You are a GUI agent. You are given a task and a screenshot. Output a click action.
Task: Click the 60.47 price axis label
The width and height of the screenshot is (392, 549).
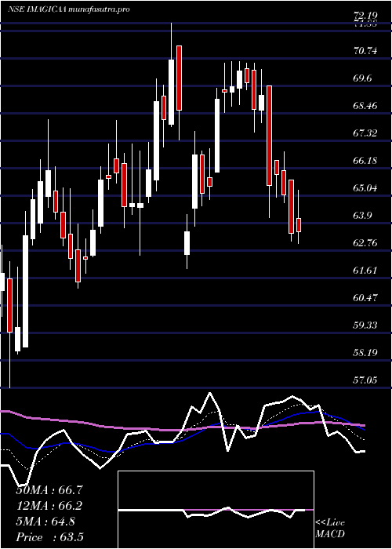point(365,297)
